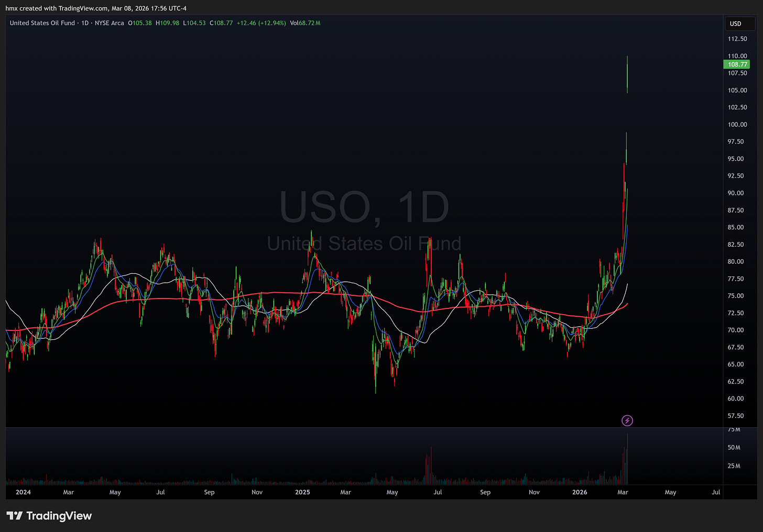This screenshot has width=763, height=532.
Task: Click the open value O105.38
Action: [140, 23]
